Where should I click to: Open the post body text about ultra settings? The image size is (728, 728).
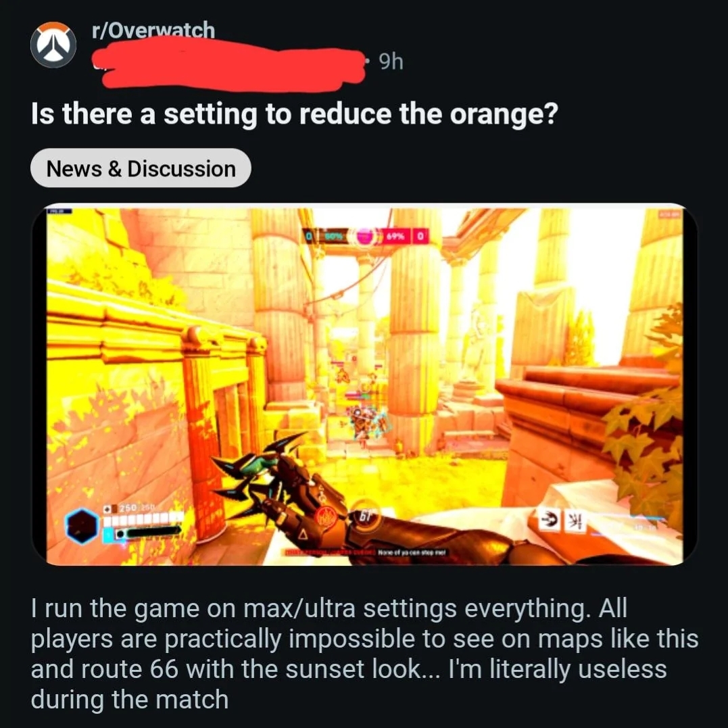coord(364,653)
